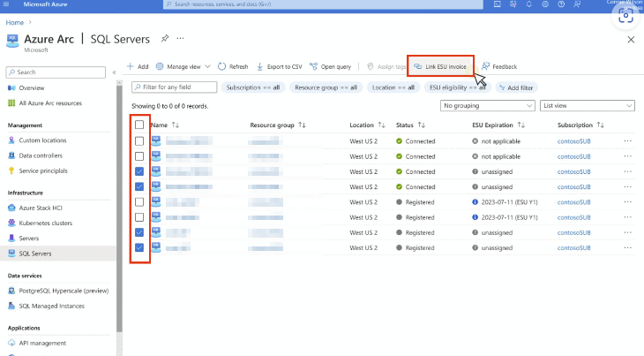644x356 pixels.
Task: Open the Azure portal hamburger menu
Action: 6,4
